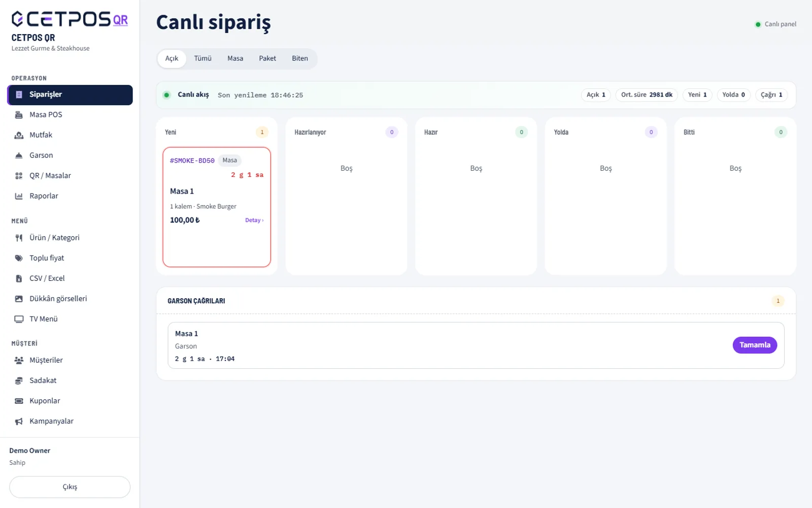Click the Yeni 1 stat pill

(x=697, y=95)
